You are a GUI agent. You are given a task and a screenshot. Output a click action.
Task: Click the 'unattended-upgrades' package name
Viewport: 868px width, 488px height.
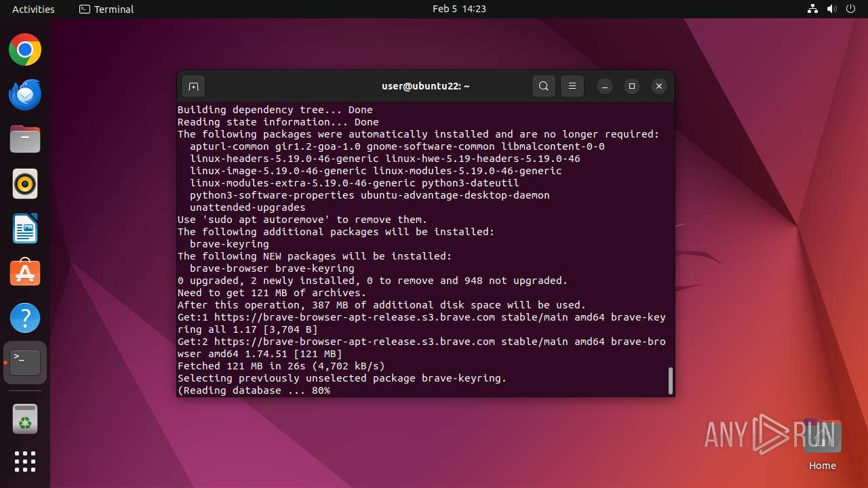click(248, 207)
